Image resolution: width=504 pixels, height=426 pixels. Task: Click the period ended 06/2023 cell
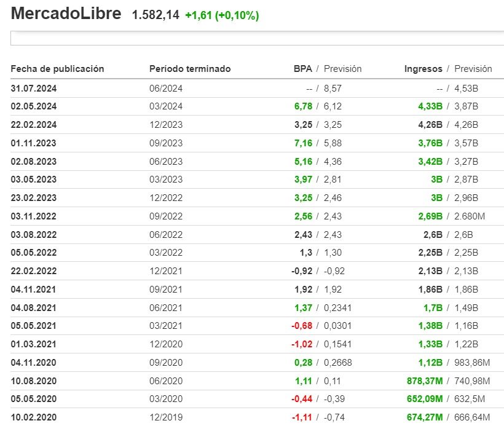(x=166, y=162)
